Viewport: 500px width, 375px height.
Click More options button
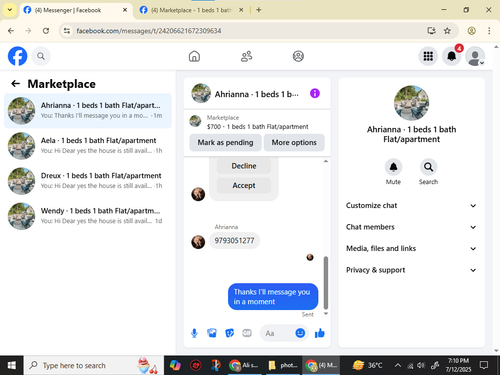[294, 143]
